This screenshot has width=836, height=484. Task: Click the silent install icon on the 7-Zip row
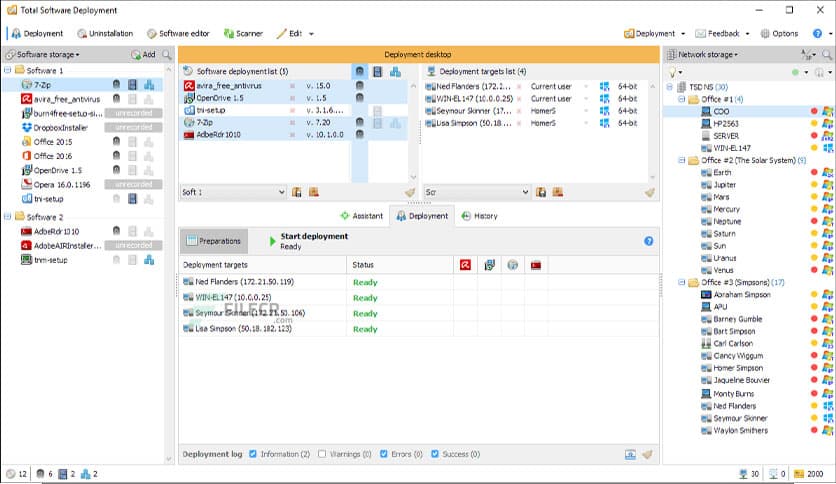(x=116, y=84)
